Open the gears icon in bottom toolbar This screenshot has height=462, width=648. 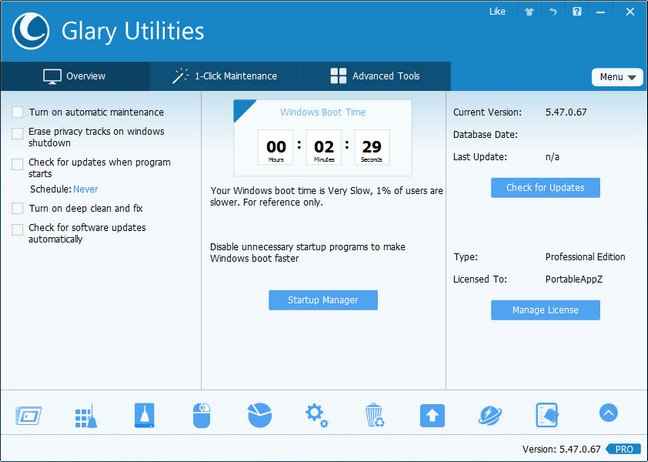click(317, 415)
